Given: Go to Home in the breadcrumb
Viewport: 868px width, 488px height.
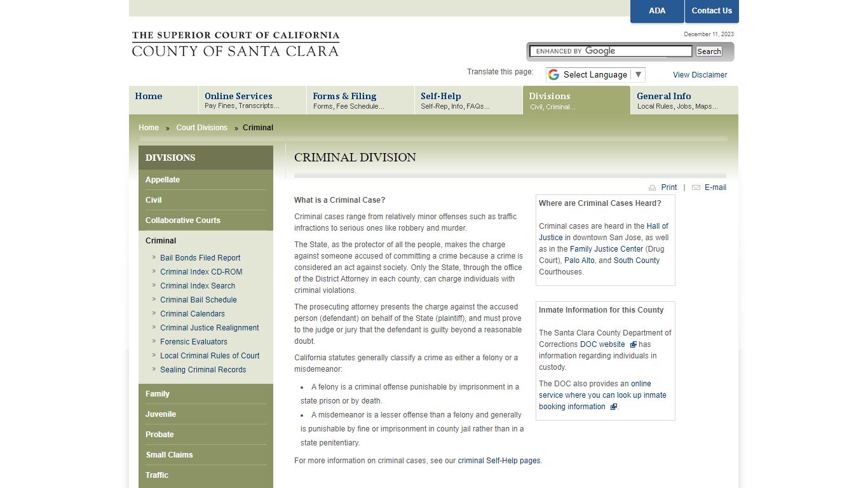Looking at the screenshot, I should point(149,128).
